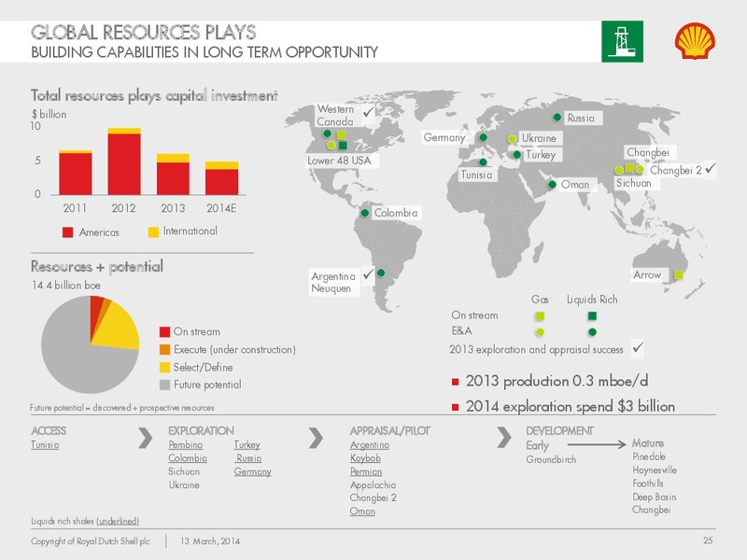Screen dimensions: 747x560
Task: Click the green dot marker for Turkey
Action: click(x=517, y=155)
